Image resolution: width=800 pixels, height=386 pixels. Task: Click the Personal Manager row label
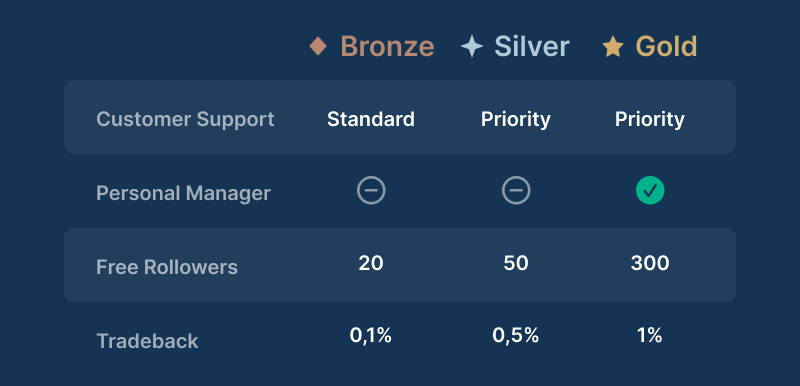183,193
